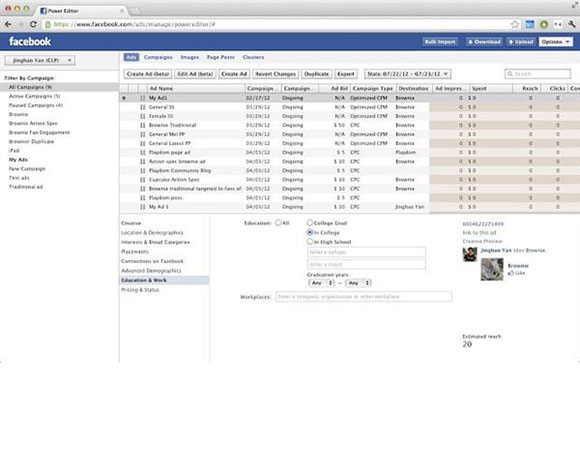Open the Creative section
Viewport: 580px width, 470px height.
coord(131,223)
